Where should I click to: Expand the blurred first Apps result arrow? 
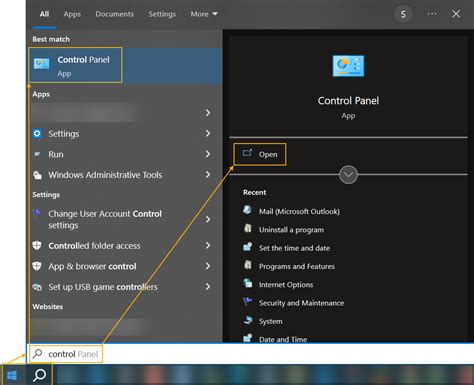[208, 113]
